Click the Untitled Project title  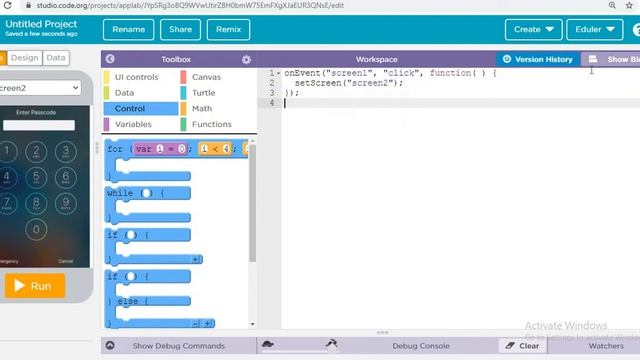click(x=41, y=24)
